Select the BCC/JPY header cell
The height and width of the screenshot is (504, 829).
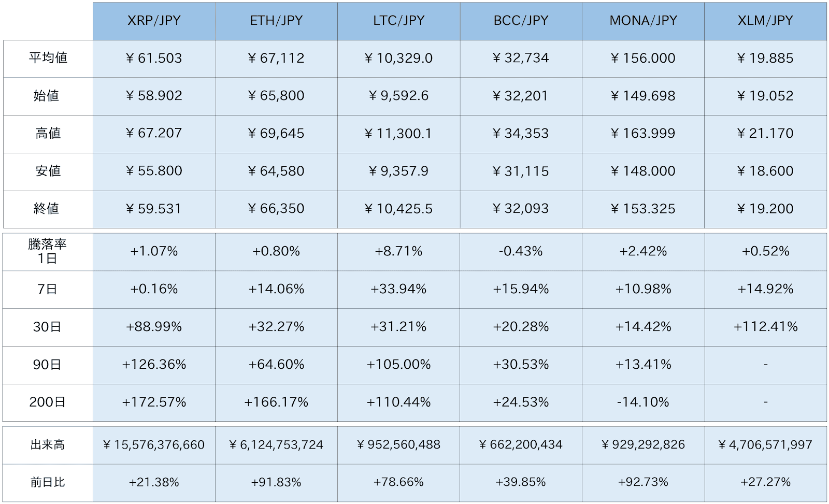[521, 21]
